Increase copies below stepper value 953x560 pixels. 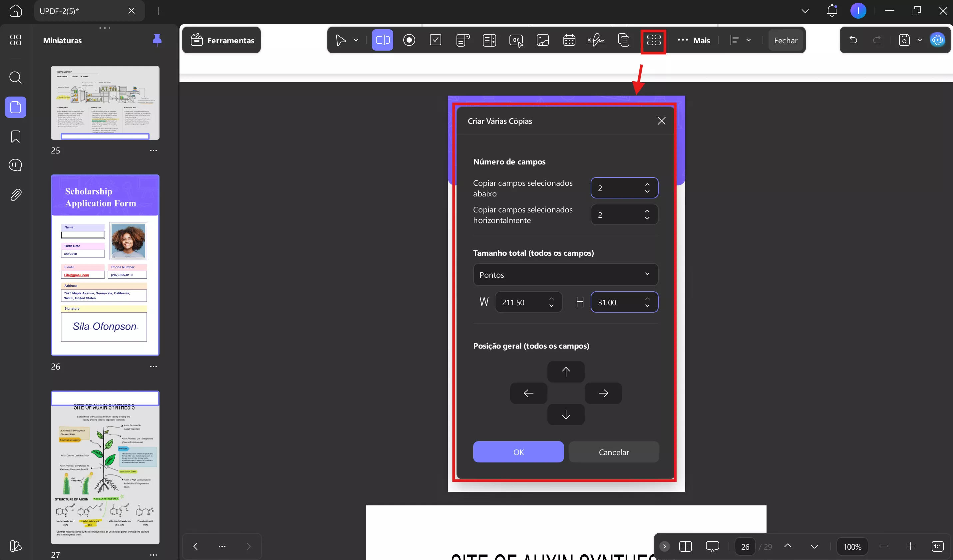(x=647, y=184)
